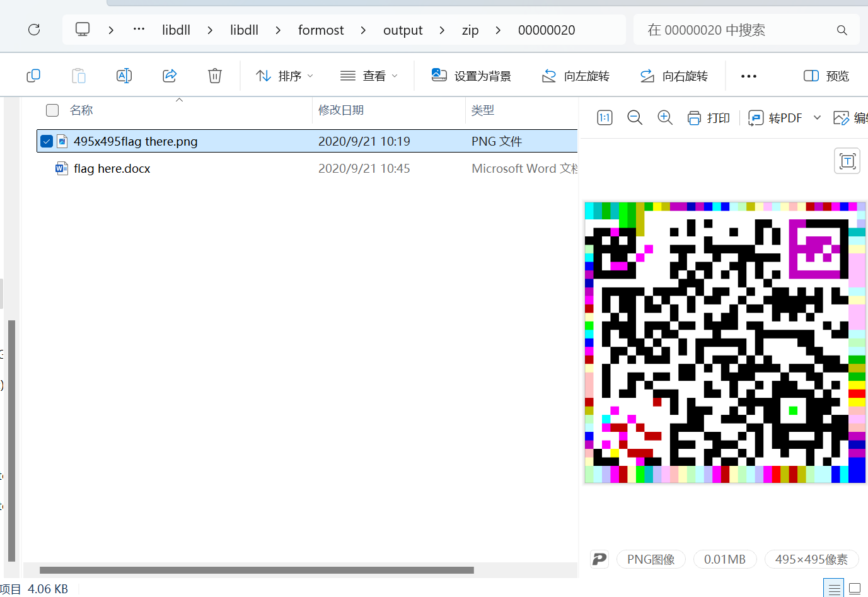Click the PNG 文件 type cell

pyautogui.click(x=497, y=141)
